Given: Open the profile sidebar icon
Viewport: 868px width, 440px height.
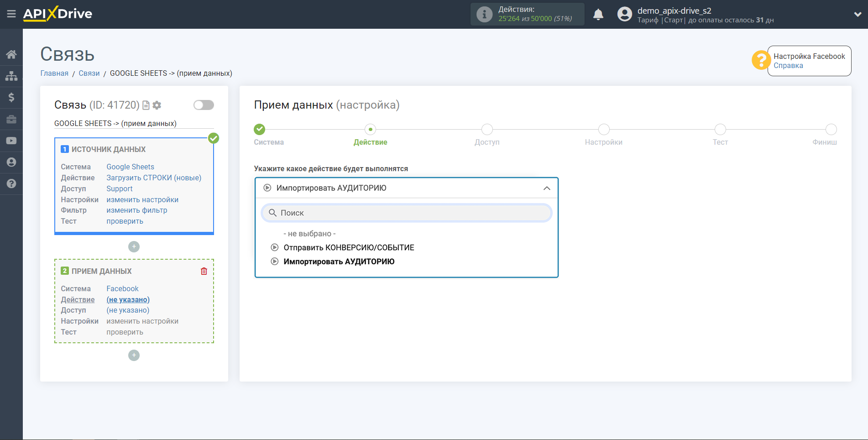Looking at the screenshot, I should 11,162.
